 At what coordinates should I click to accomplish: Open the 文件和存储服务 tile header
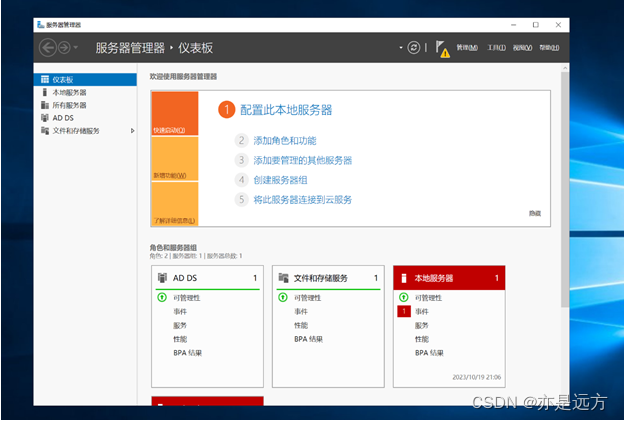tap(328, 278)
